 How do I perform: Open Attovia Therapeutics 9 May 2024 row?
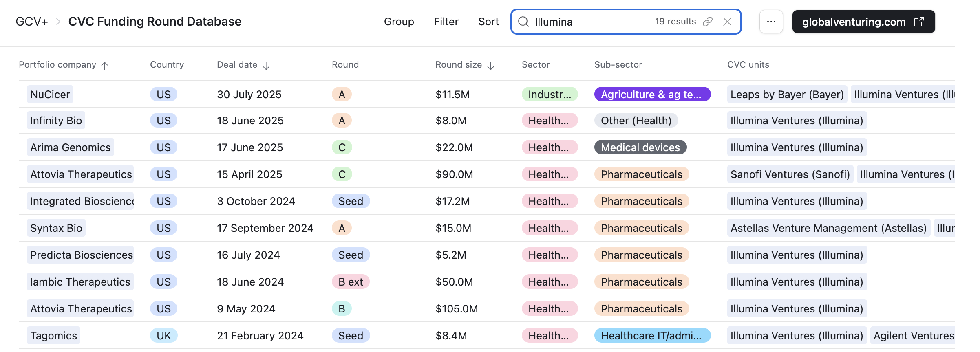click(x=80, y=308)
